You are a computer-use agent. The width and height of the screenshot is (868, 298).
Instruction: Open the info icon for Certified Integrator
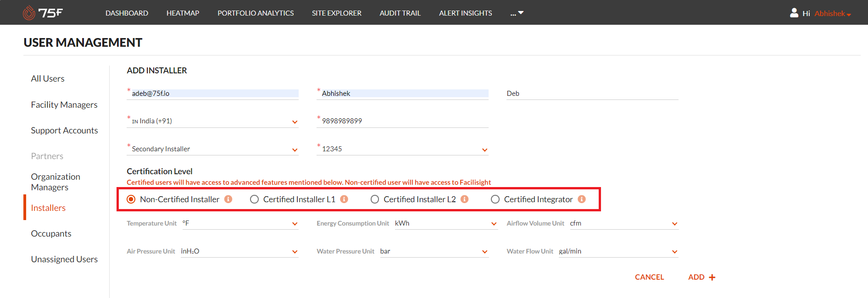[582, 199]
